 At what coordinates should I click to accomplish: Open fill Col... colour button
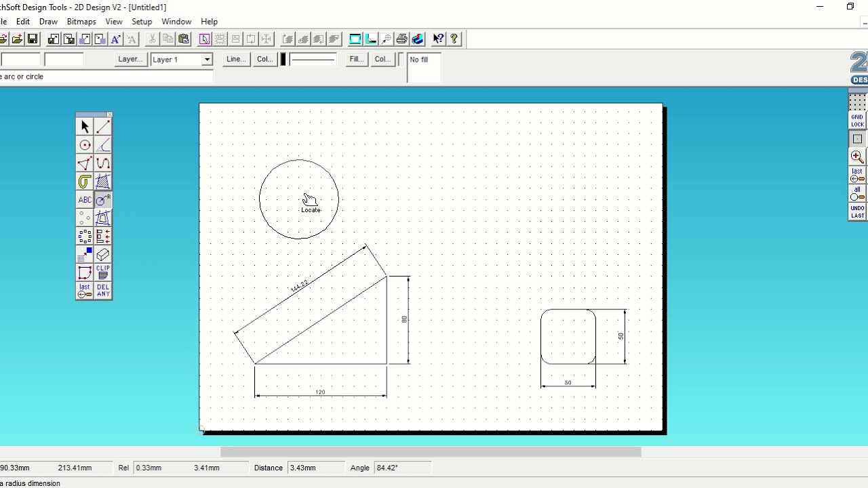[x=382, y=60]
